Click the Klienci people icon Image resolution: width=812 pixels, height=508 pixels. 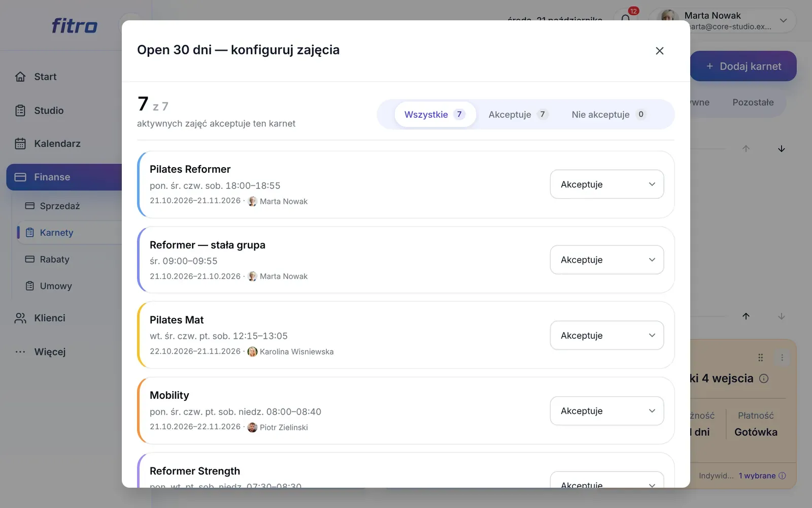point(20,318)
